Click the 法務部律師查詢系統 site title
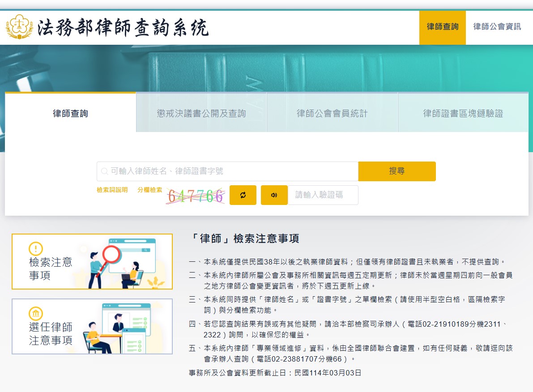Viewport: 533px width, 392px height. [x=123, y=28]
